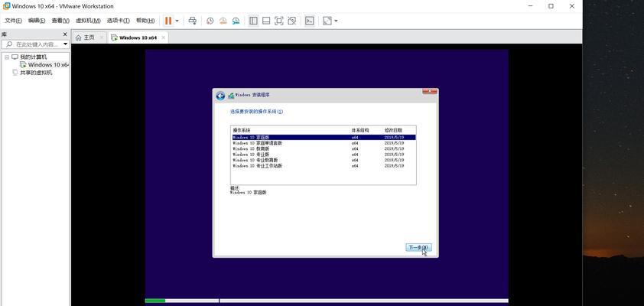
Task: Toggle the library sidebar view icon
Action: (253, 21)
